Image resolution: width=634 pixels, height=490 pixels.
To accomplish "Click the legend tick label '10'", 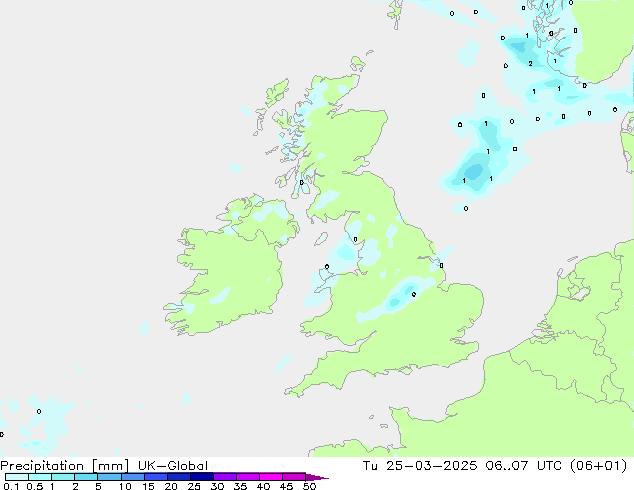I will coord(125,486).
